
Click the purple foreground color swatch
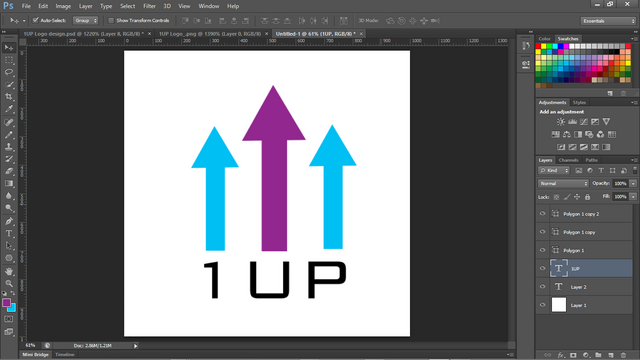coord(6,302)
